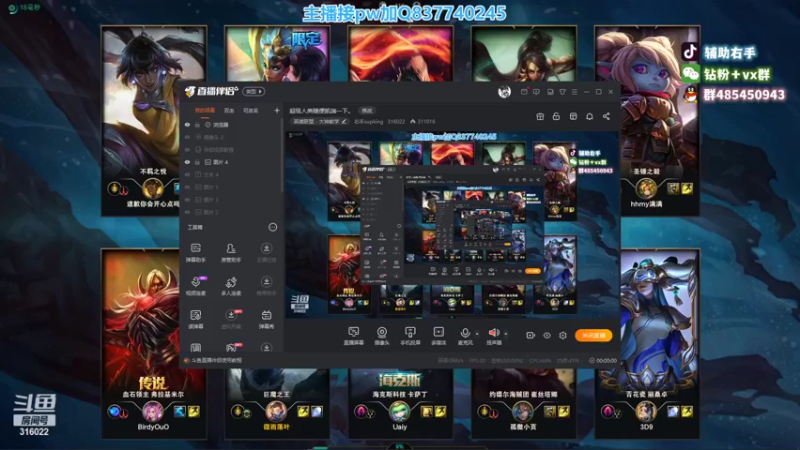
Task: Click the 修改 title edit button
Action: pyautogui.click(x=367, y=110)
